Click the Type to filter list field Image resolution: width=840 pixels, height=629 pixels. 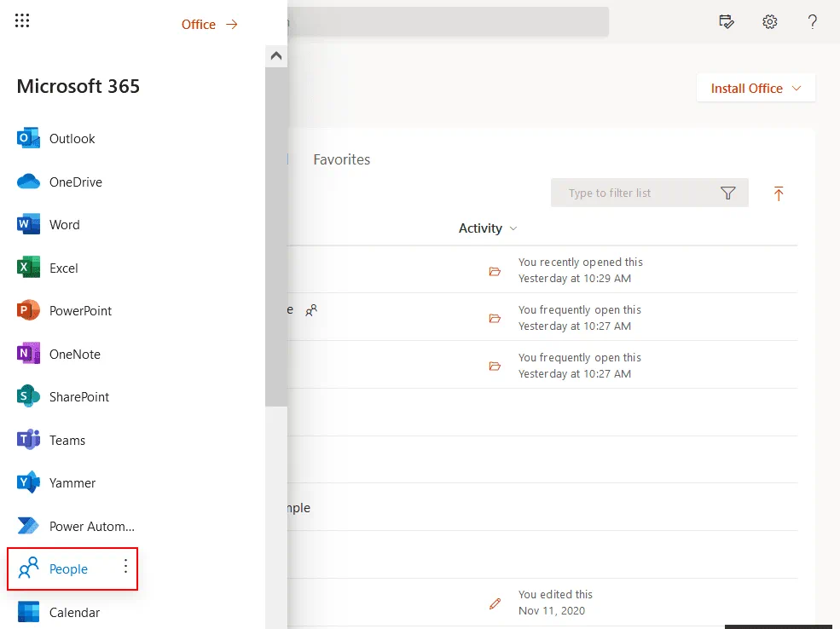(x=635, y=193)
